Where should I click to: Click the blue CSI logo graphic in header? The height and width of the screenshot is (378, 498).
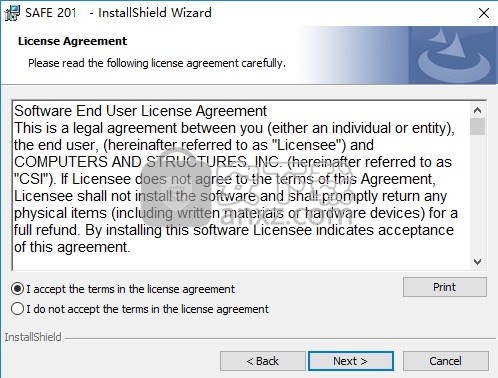tap(453, 55)
